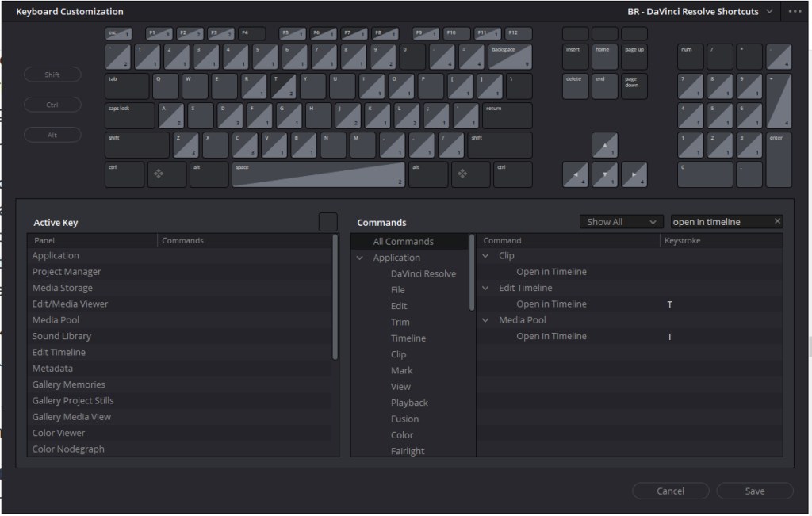Click the command categories list scrollbar
The width and height of the screenshot is (812, 516).
471,272
